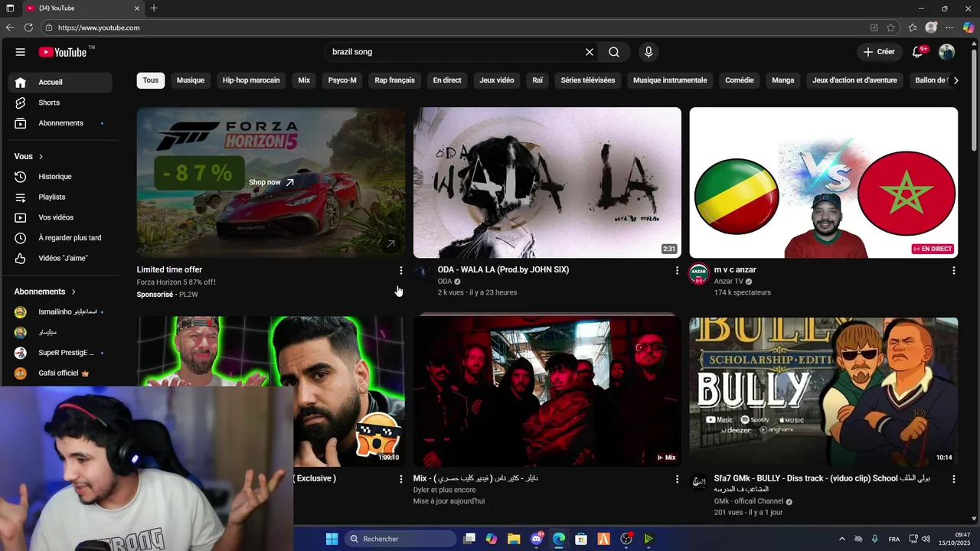Start voice search with the microphone icon
This screenshot has height=551, width=980.
pos(648,52)
